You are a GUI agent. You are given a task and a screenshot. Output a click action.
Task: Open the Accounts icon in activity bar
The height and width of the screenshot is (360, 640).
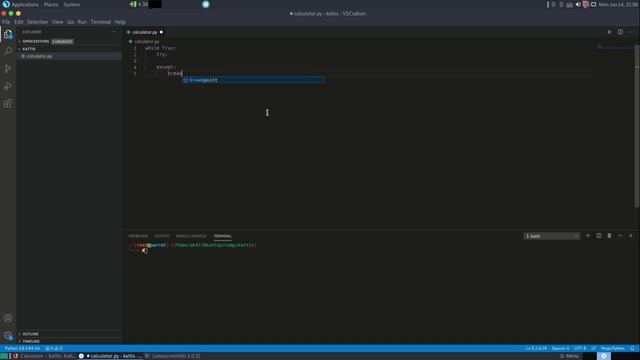[8, 318]
